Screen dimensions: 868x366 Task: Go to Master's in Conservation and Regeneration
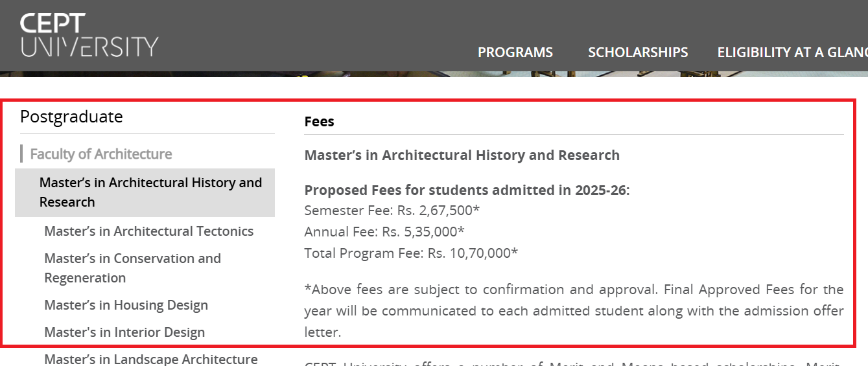[x=132, y=268]
